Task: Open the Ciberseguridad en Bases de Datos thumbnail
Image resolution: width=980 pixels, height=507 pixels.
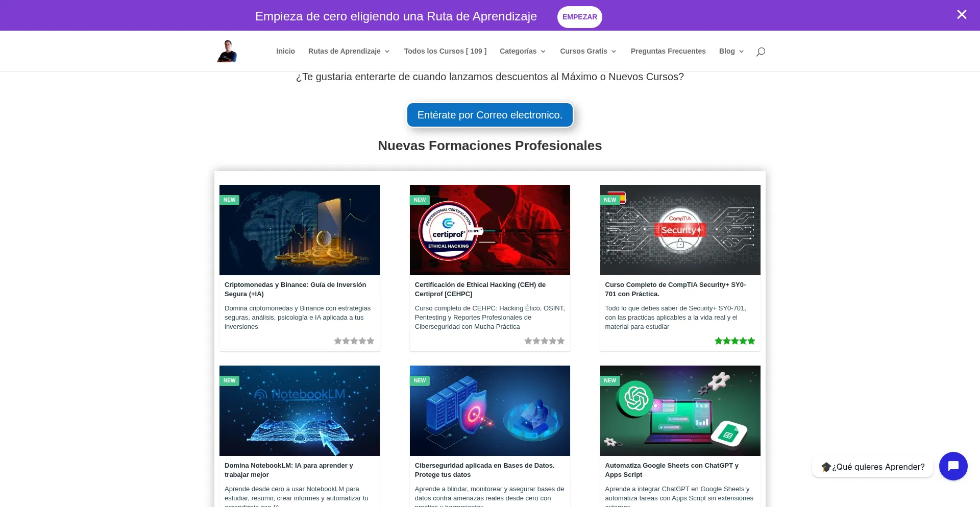Action: click(x=489, y=411)
